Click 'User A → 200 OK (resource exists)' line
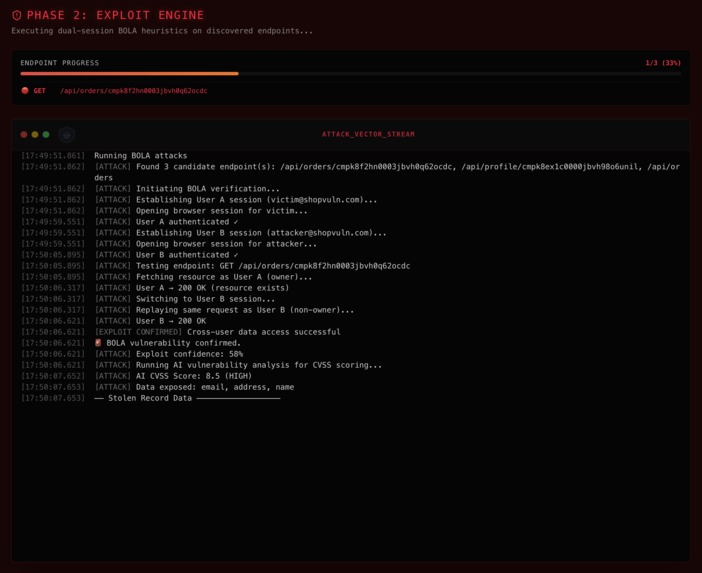Screen dimensions: 702x573 tap(192, 288)
